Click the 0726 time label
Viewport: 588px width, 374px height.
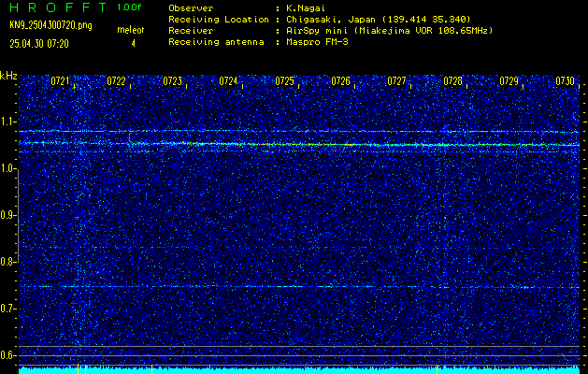[341, 81]
